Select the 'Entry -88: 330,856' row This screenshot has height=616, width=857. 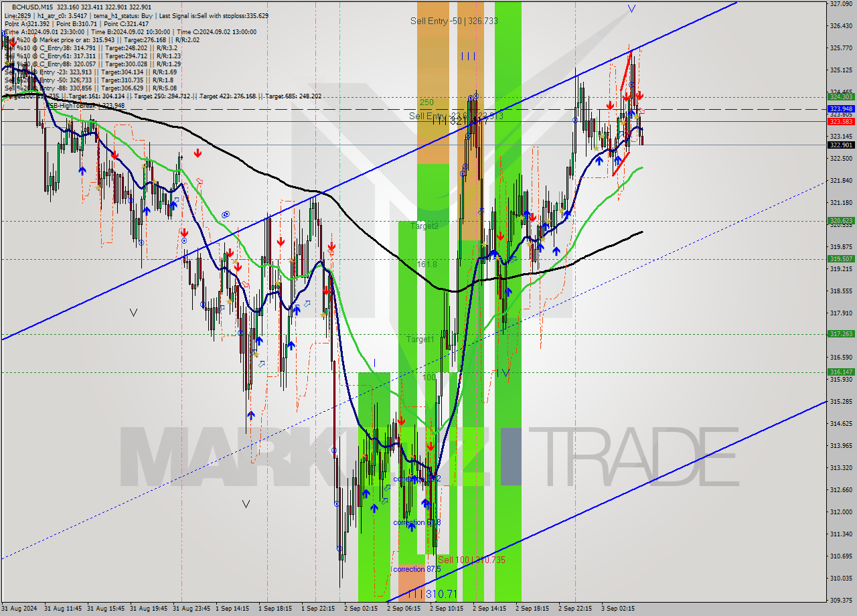point(90,88)
